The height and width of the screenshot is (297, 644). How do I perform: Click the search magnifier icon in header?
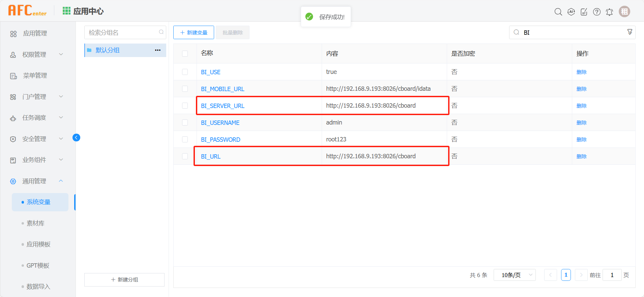point(558,12)
